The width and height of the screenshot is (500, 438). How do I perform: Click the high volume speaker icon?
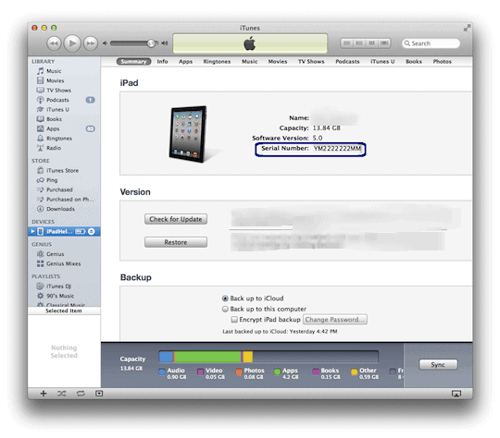[165, 43]
